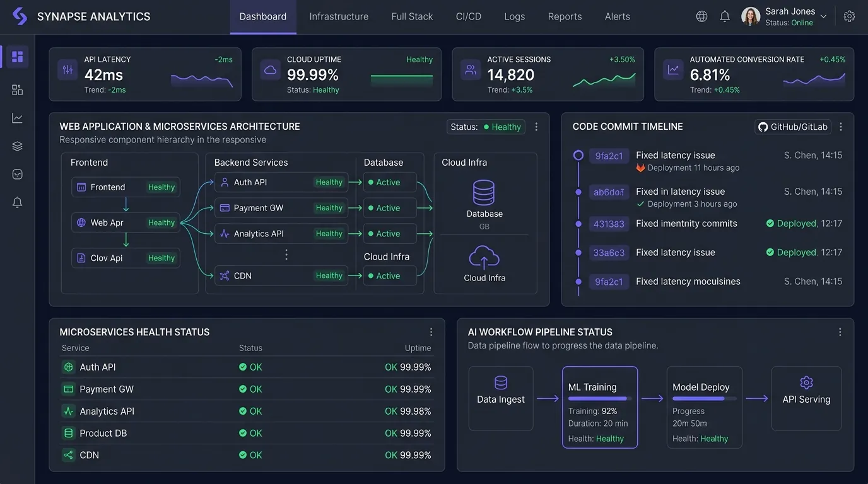Open the sidebar bell alerts icon
This screenshot has width=868, height=484.
(17, 202)
